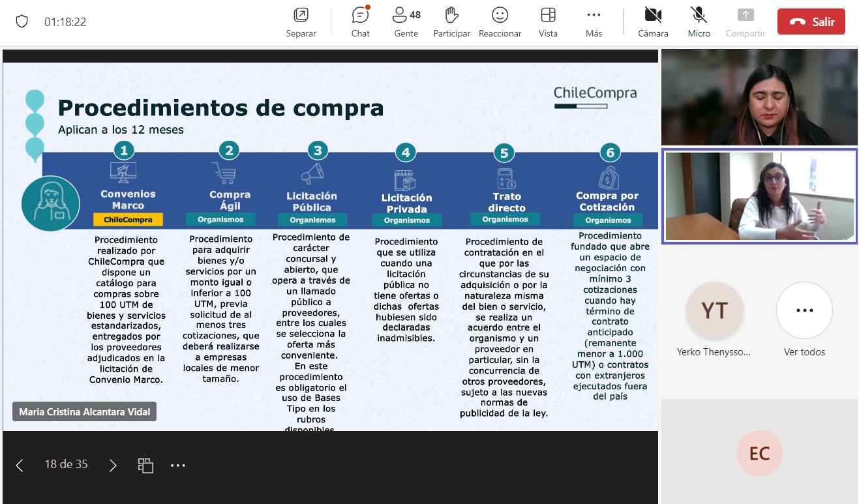This screenshot has width=859, height=504.
Task: Click the yellow ChileCompra label under Convenios Marco
Action: point(128,220)
